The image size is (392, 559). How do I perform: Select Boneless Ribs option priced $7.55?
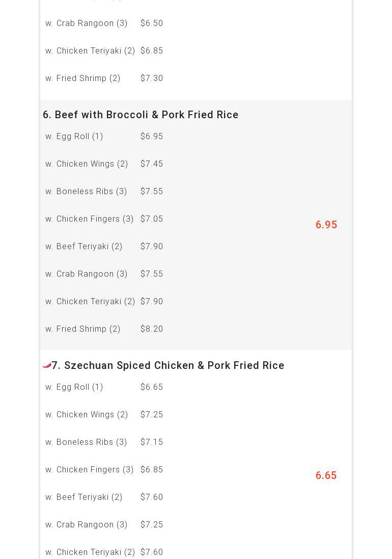(86, 192)
